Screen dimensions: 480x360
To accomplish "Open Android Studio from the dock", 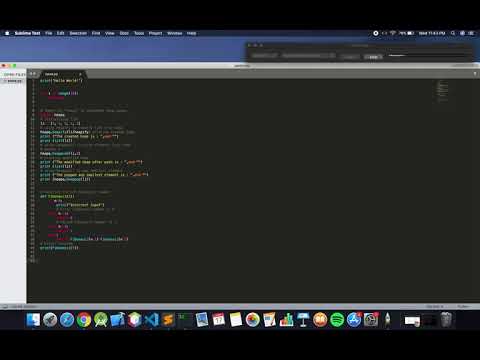I will pos(101,320).
